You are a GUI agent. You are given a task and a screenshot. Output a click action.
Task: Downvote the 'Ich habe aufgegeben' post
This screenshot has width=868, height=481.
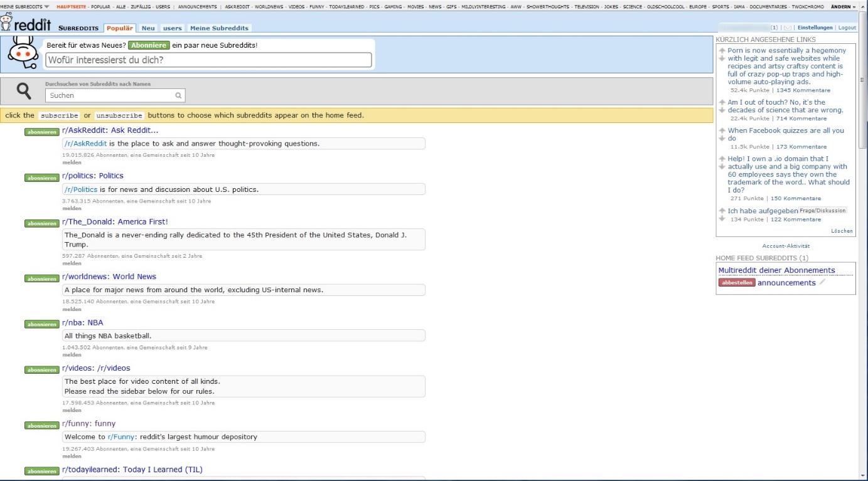(722, 218)
